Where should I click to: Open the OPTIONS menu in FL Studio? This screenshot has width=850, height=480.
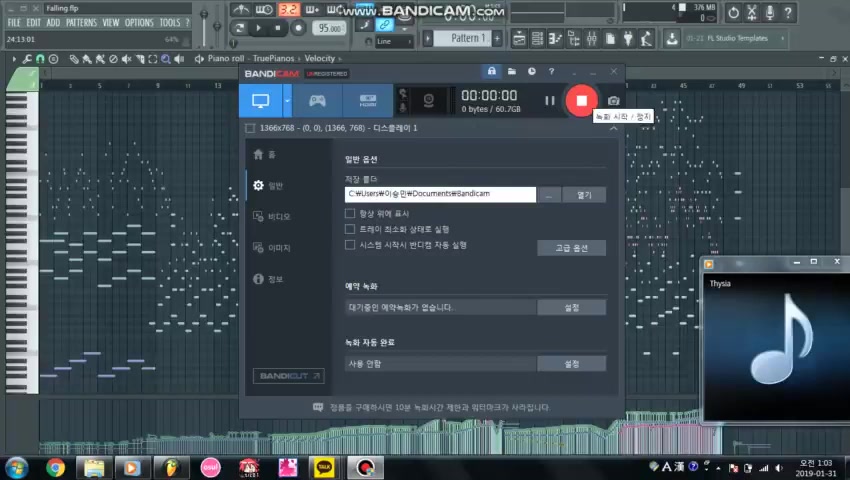point(139,23)
